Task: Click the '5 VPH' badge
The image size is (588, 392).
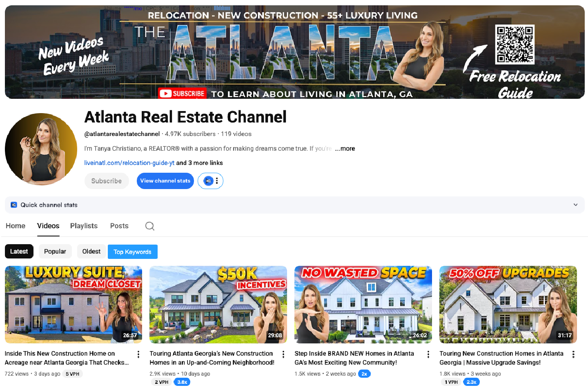Action: 73,374
